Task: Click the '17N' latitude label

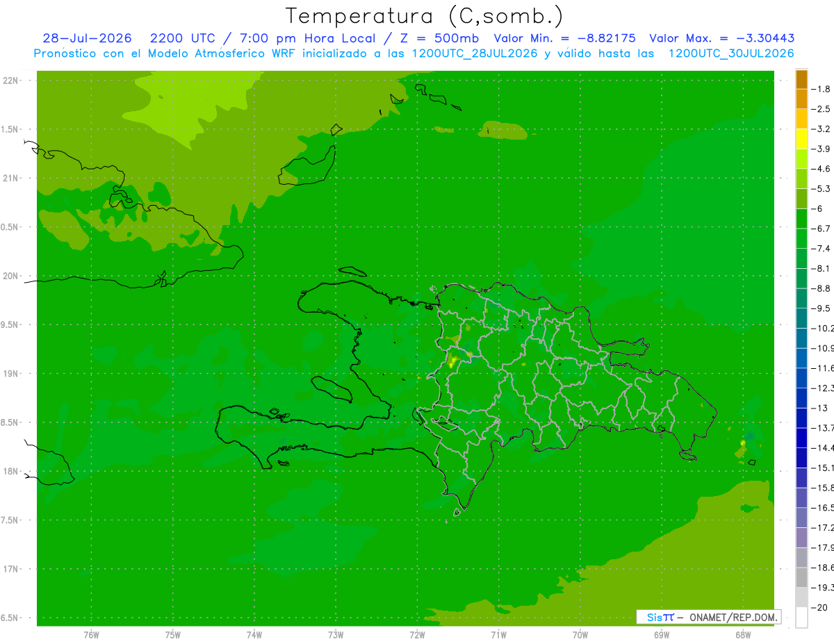Action: (10, 569)
